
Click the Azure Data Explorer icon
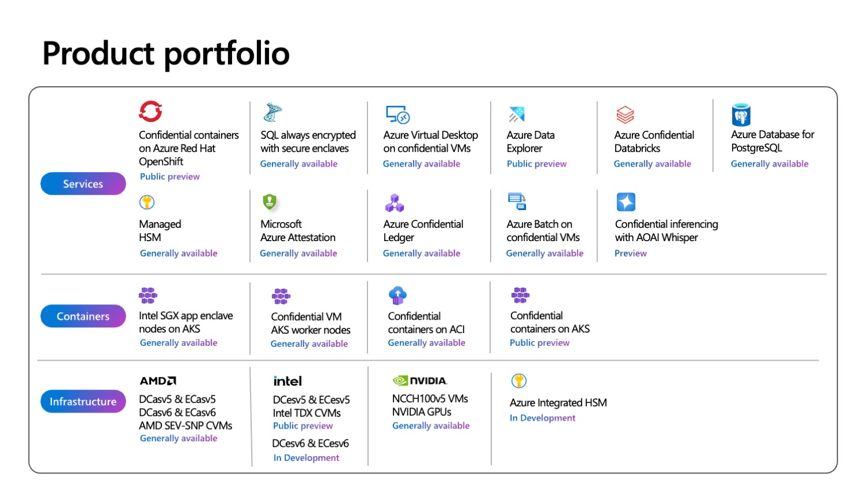tap(516, 114)
